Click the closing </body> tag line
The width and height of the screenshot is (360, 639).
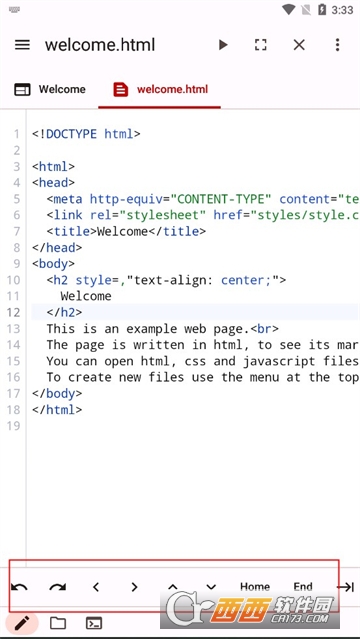point(57,394)
